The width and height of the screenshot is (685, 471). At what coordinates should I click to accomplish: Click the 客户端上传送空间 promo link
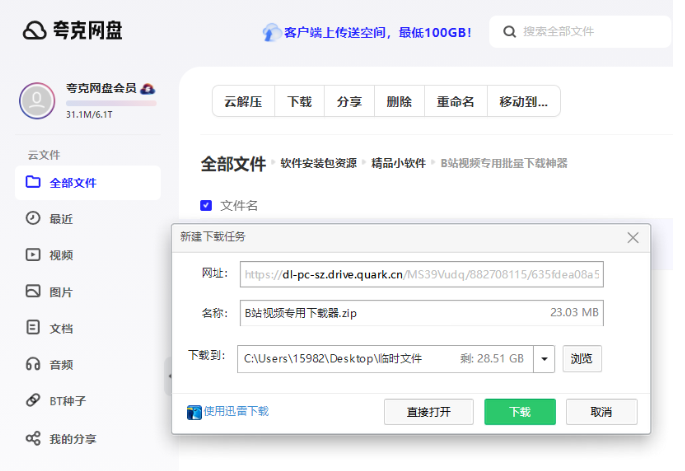pyautogui.click(x=377, y=32)
